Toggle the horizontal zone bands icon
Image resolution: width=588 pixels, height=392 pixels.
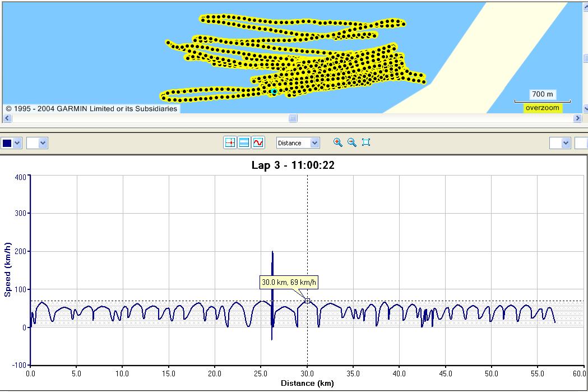pos(244,143)
